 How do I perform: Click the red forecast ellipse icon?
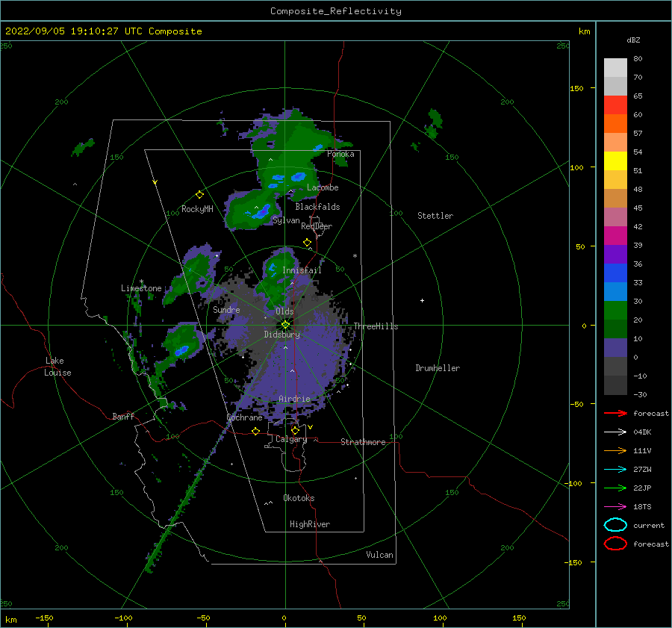pyautogui.click(x=615, y=544)
